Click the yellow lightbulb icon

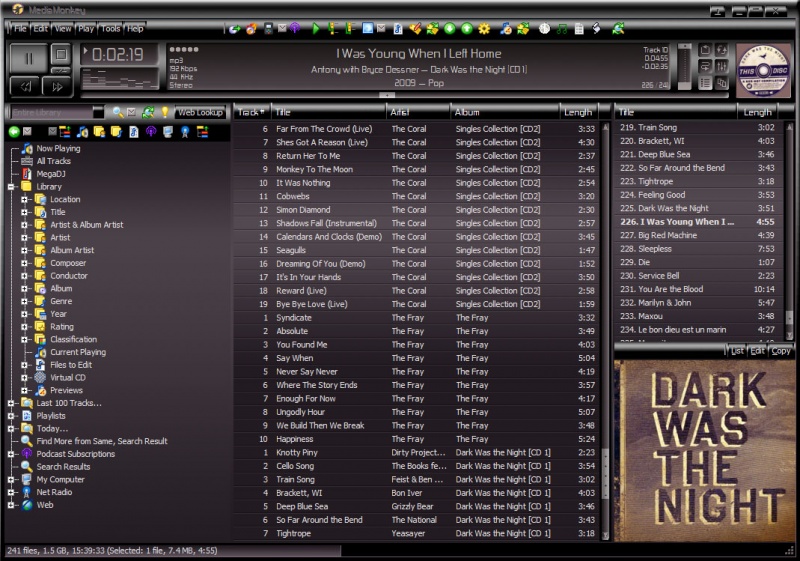[165, 112]
